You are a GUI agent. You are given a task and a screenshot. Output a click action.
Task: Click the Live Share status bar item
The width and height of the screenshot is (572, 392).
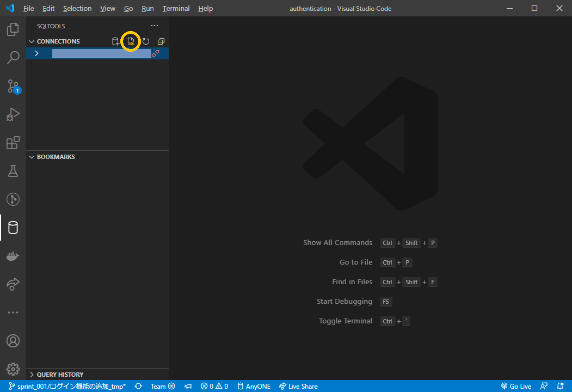pos(298,386)
